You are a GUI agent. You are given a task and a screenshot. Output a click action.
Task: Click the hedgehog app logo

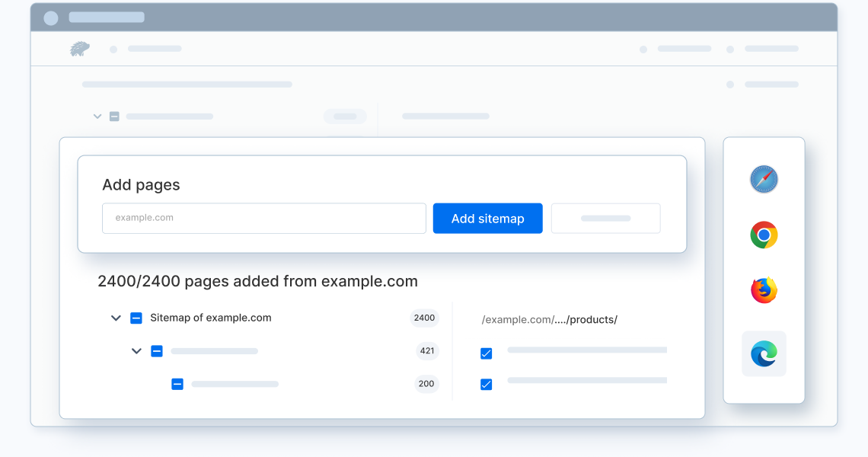pos(79,47)
